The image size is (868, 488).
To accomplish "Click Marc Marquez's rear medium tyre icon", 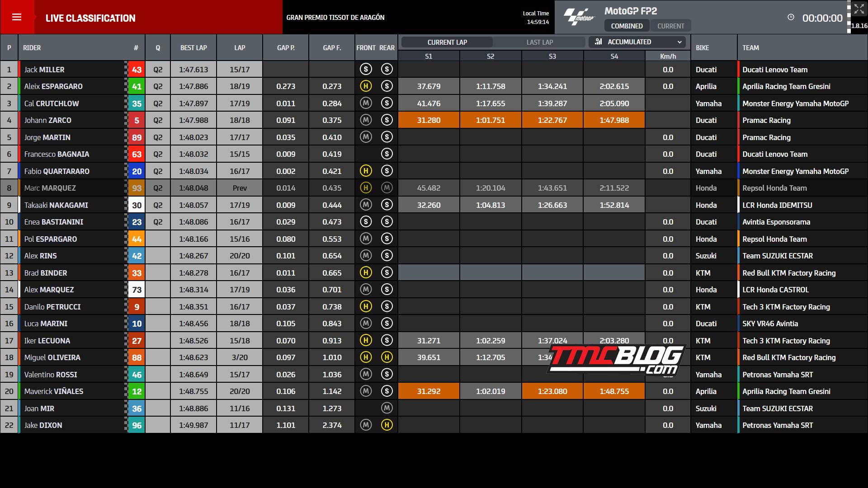I will (x=387, y=188).
